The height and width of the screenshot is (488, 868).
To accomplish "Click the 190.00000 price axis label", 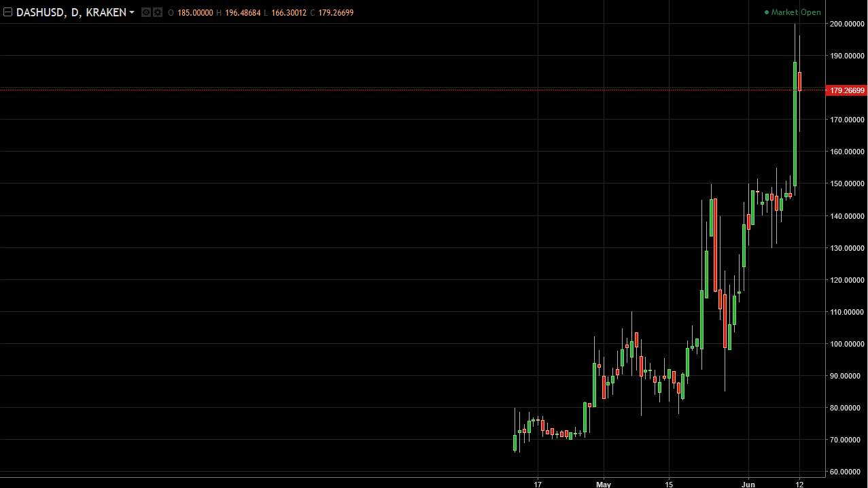I will click(x=847, y=56).
